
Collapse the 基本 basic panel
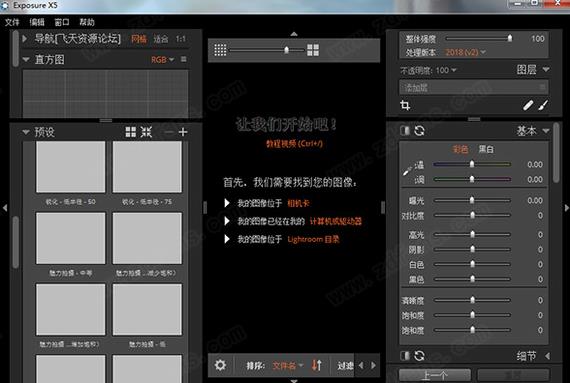click(x=546, y=131)
